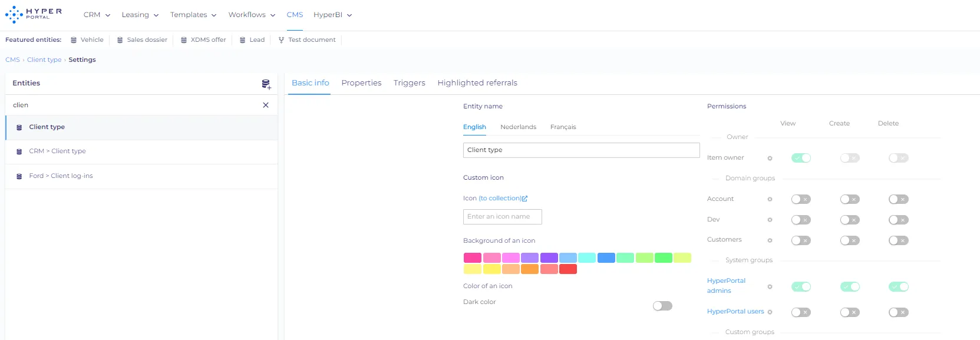This screenshot has width=980, height=340.
Task: Expand the Templates dropdown
Action: pyautogui.click(x=193, y=15)
